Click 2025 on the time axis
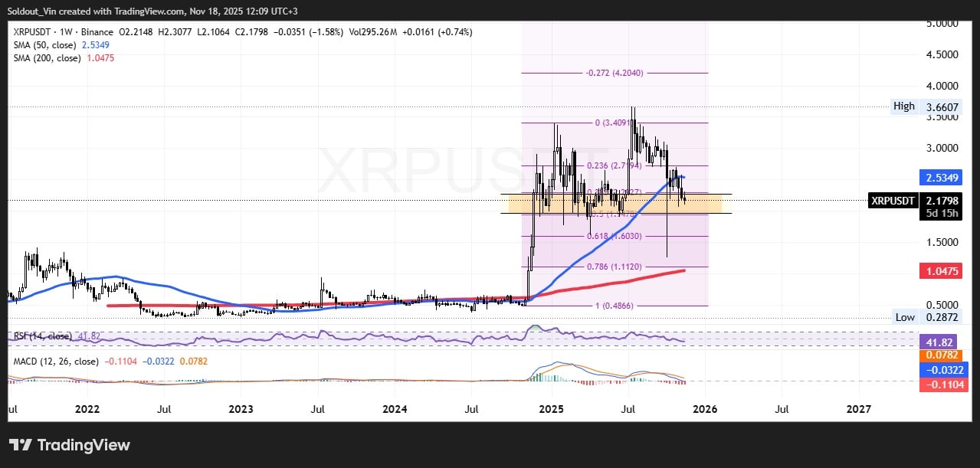This screenshot has width=980, height=468. click(x=551, y=410)
